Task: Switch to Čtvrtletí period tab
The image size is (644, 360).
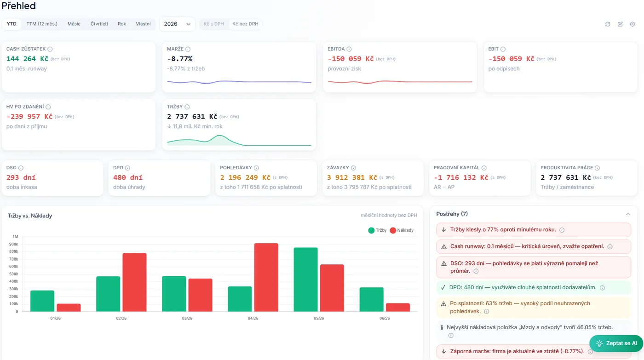Action: pyautogui.click(x=99, y=24)
